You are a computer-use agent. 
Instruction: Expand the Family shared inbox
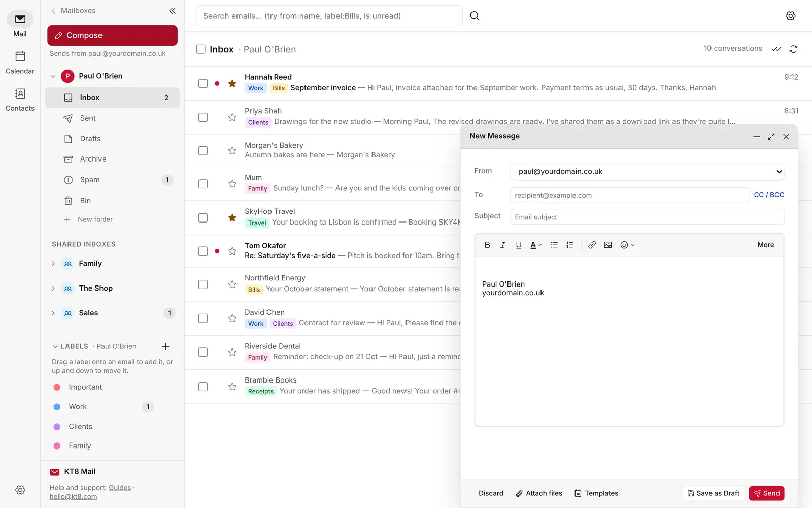pos(53,264)
